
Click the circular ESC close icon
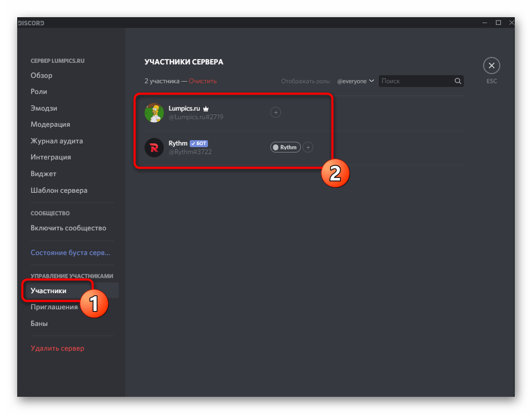tap(491, 65)
